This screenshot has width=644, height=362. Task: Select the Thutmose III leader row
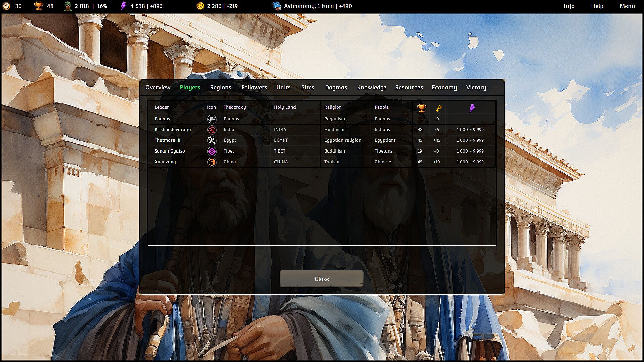pos(167,140)
